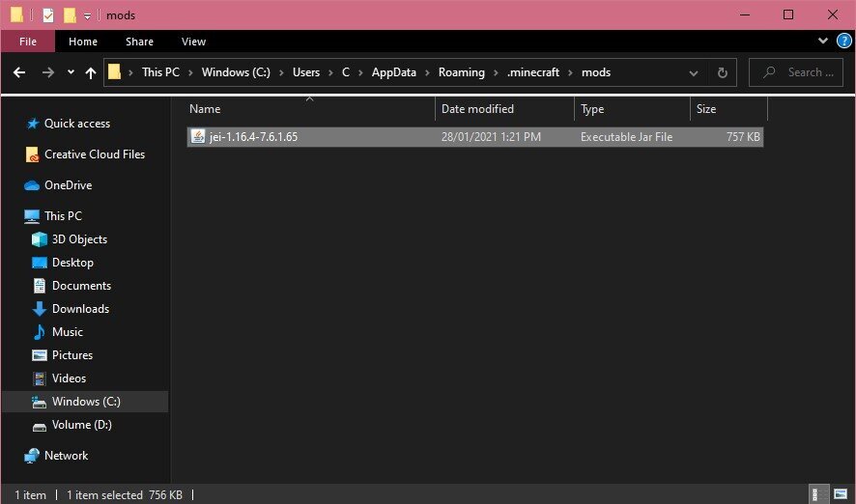This screenshot has width=856, height=504.
Task: Click the Search box
Action: (x=796, y=72)
